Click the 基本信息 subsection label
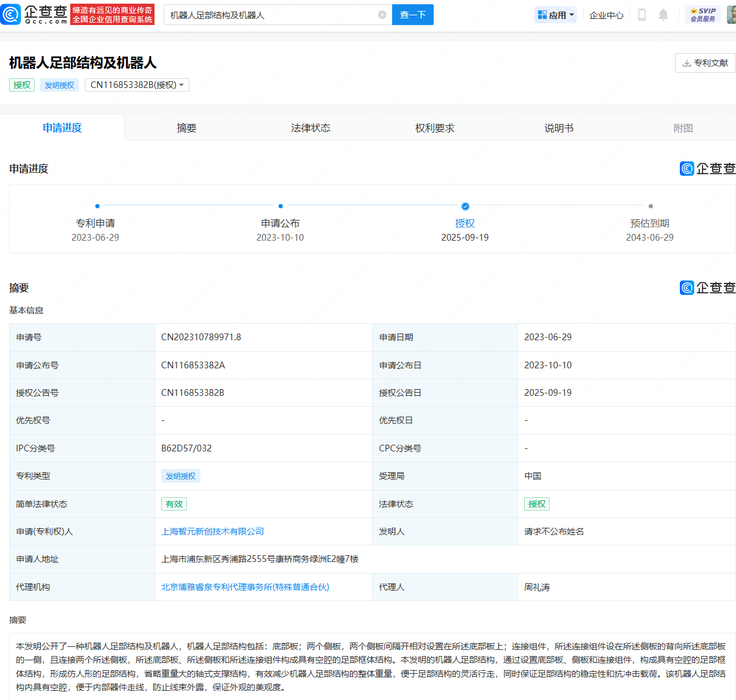The width and height of the screenshot is (736, 700). [x=26, y=310]
